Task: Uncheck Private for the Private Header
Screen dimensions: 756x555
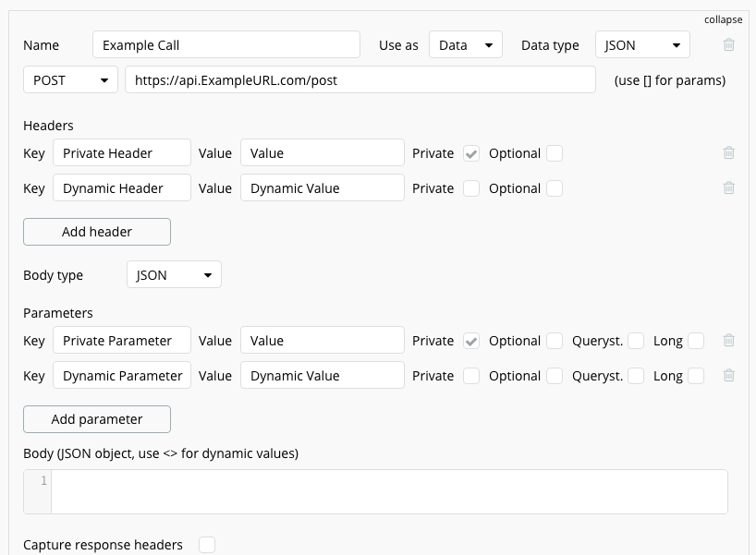Action: coord(471,153)
